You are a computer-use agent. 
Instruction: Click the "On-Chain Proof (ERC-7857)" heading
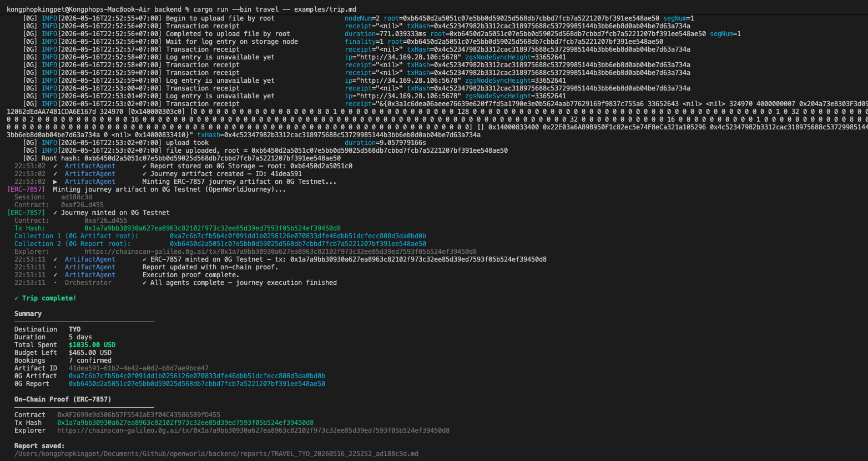[x=63, y=399]
